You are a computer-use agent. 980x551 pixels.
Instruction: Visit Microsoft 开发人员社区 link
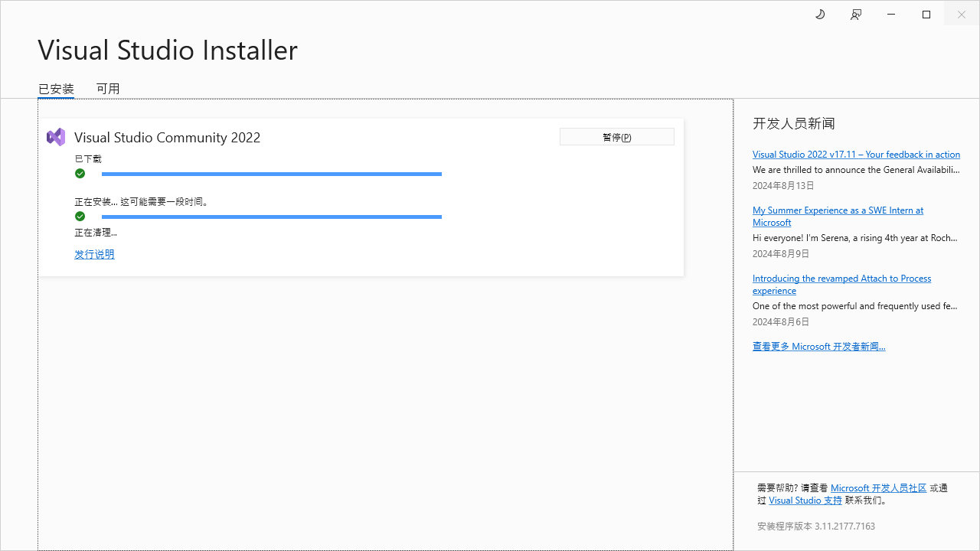(878, 488)
